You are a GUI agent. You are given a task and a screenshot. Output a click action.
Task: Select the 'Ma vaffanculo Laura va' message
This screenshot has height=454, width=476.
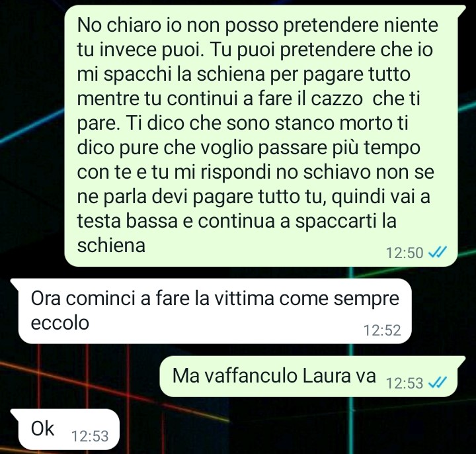coord(309,376)
